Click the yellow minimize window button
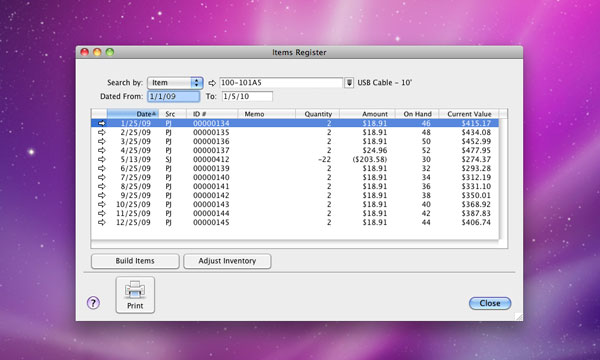This screenshot has width=600, height=360. tap(97, 52)
